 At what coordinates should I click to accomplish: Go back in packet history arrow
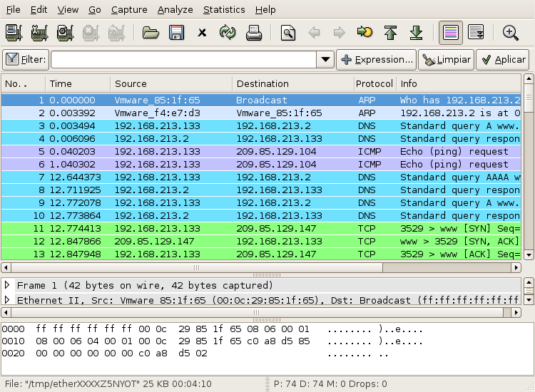[314, 33]
